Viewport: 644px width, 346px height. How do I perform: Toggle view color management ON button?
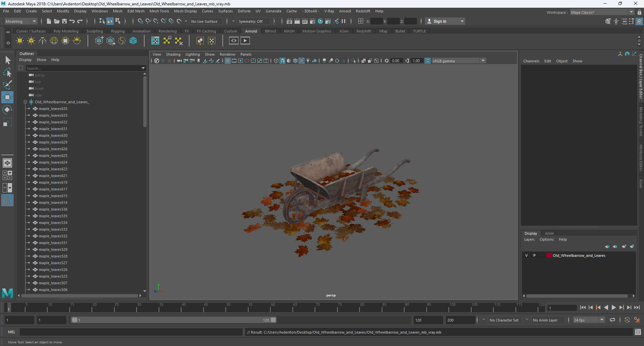click(x=428, y=61)
